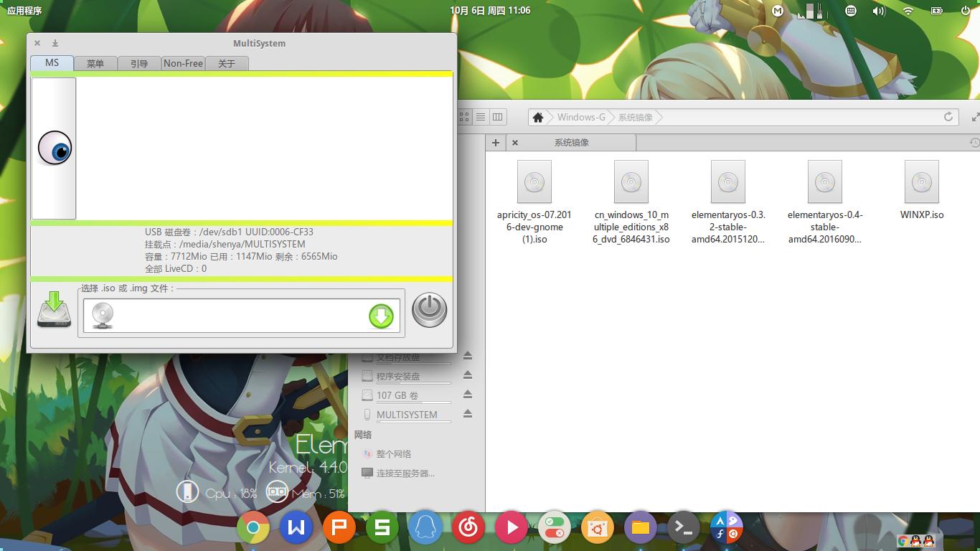Open NetEase Cloud Music from the dock
The width and height of the screenshot is (980, 551).
click(x=468, y=529)
